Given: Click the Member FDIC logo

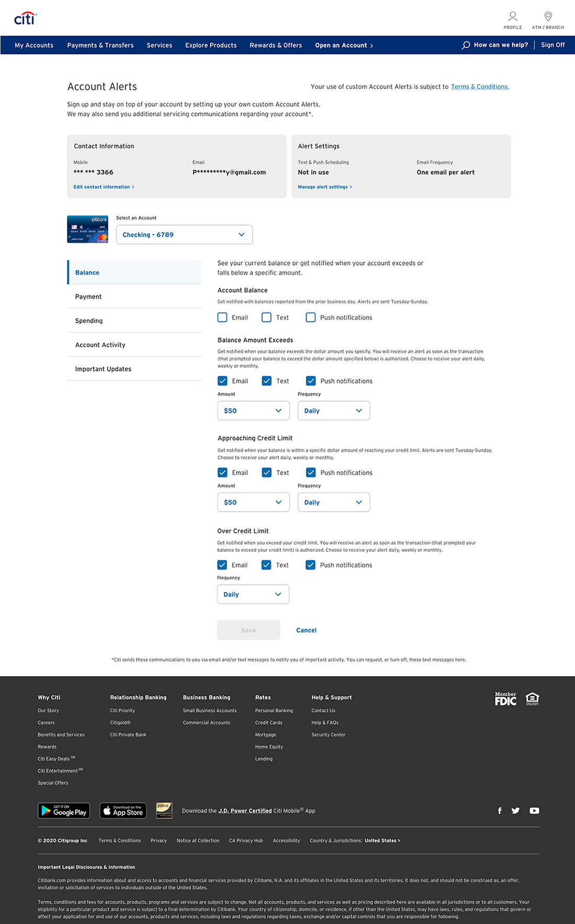Looking at the screenshot, I should 505,699.
